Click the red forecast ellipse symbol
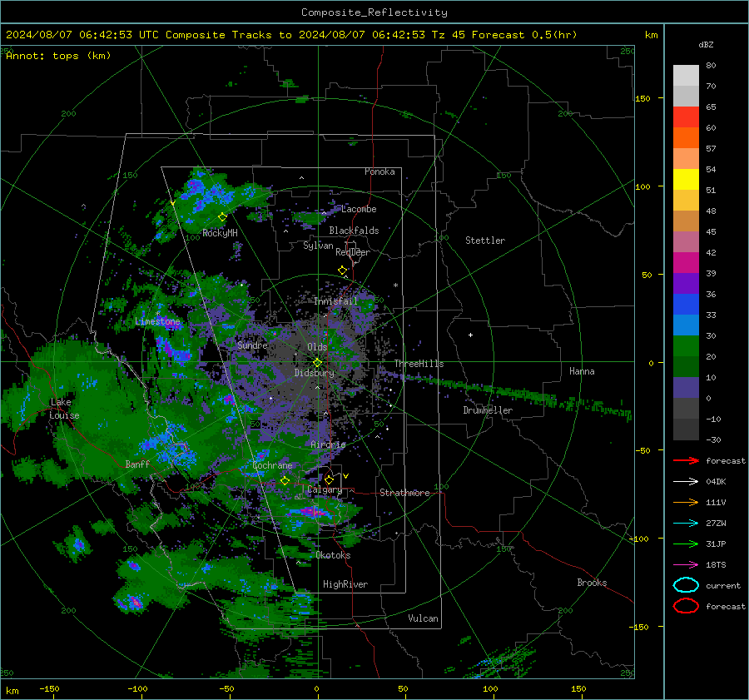 point(686,606)
